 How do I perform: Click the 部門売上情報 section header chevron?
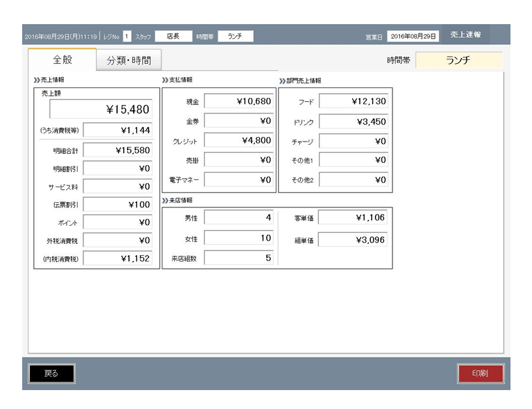[282, 81]
